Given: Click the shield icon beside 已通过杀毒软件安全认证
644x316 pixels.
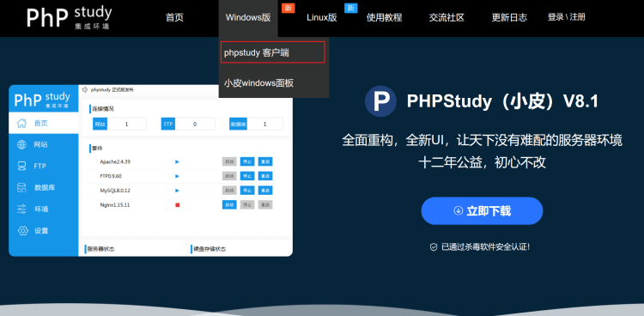Looking at the screenshot, I should point(434,247).
